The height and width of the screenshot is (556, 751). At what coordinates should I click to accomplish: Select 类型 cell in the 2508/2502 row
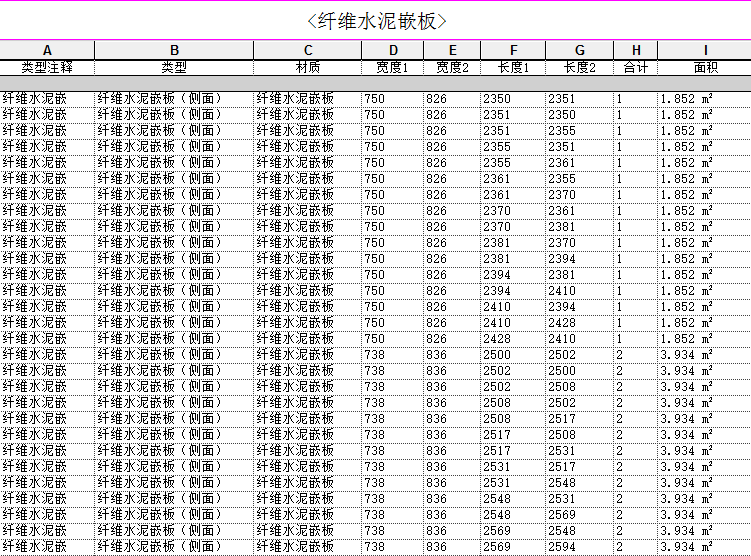click(174, 403)
